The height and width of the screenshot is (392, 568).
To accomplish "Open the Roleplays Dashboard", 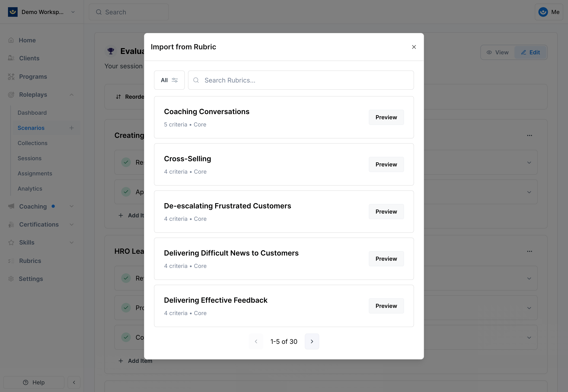I will point(32,113).
